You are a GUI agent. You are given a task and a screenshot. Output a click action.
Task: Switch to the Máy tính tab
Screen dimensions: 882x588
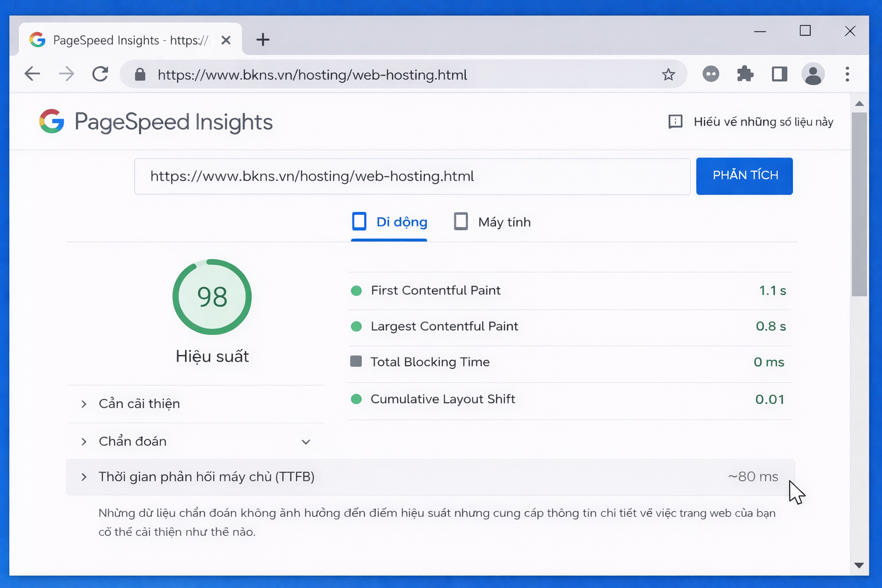pyautogui.click(x=504, y=222)
